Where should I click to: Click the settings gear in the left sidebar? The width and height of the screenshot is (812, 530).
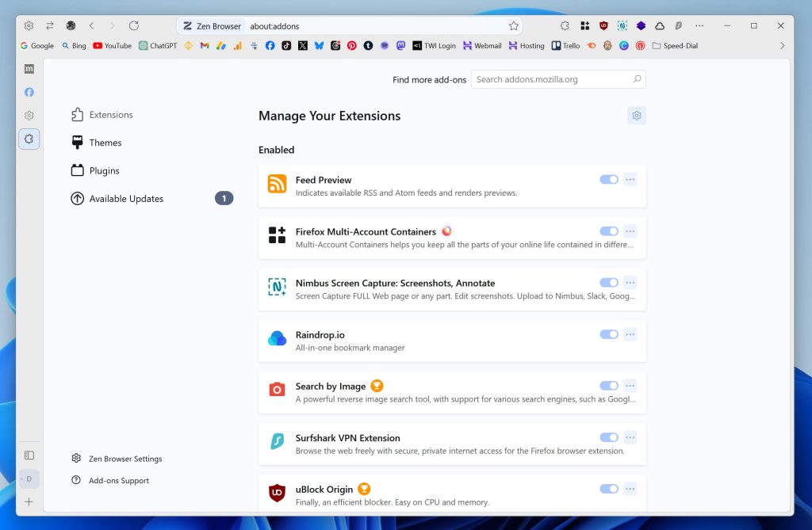point(29,115)
